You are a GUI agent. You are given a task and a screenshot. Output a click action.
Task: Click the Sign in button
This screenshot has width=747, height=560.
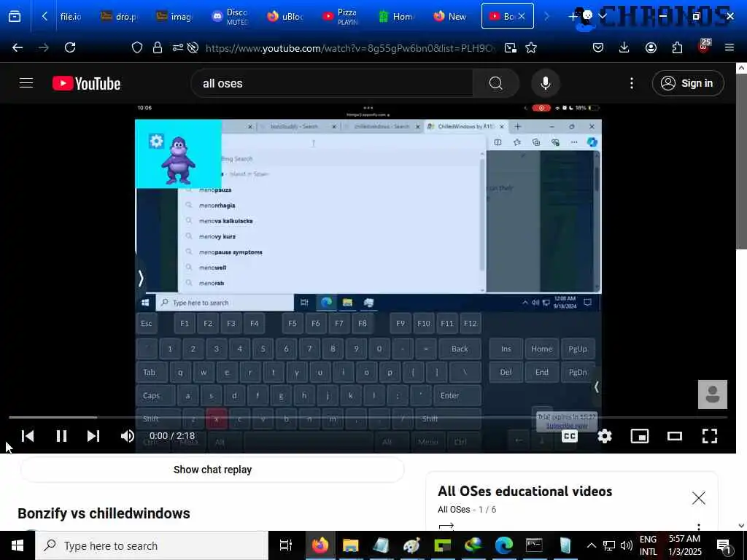[688, 83]
